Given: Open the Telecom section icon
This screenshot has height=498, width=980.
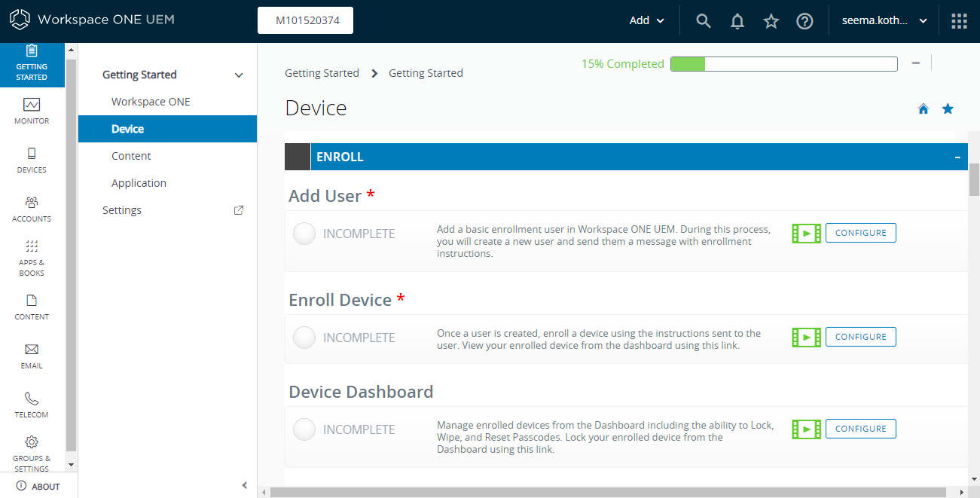Looking at the screenshot, I should 32,399.
